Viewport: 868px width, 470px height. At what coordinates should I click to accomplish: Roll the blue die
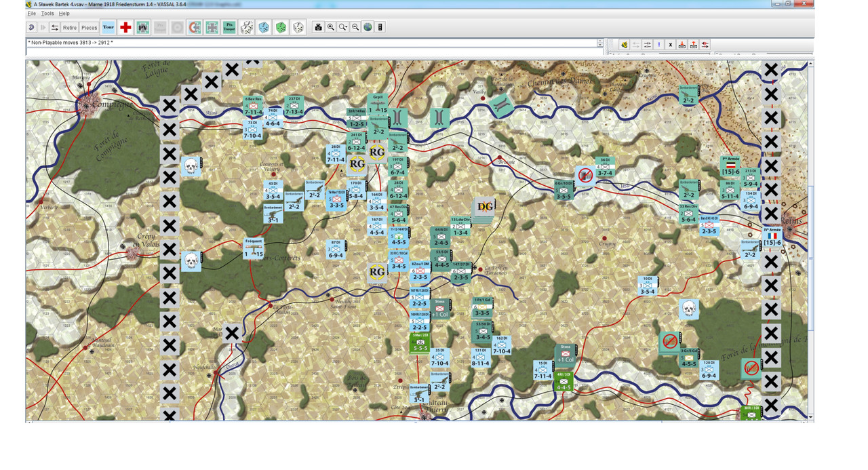pos(264,27)
